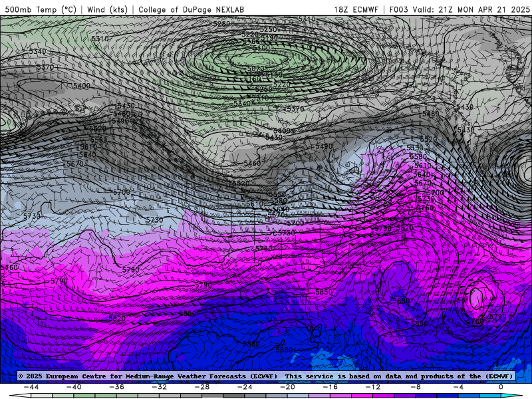This screenshot has height=399, width=532.
Task: Click the -12 colorbar label
Action: (373, 387)
